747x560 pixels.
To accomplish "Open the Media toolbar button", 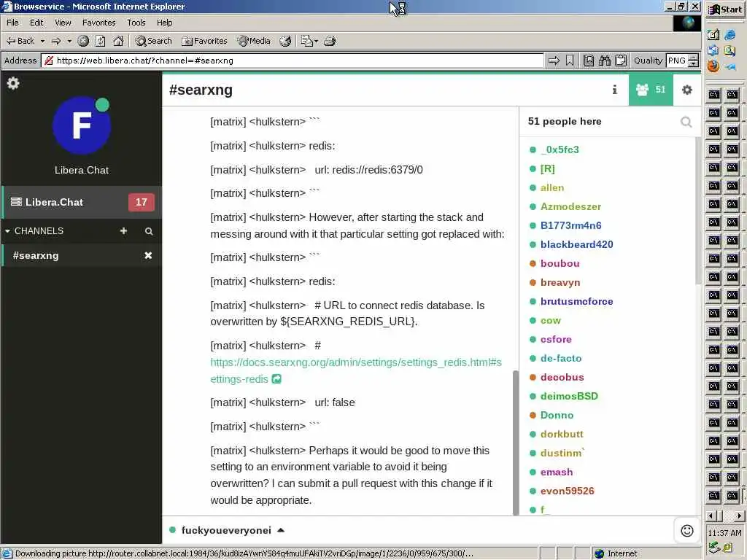I will 254,41.
